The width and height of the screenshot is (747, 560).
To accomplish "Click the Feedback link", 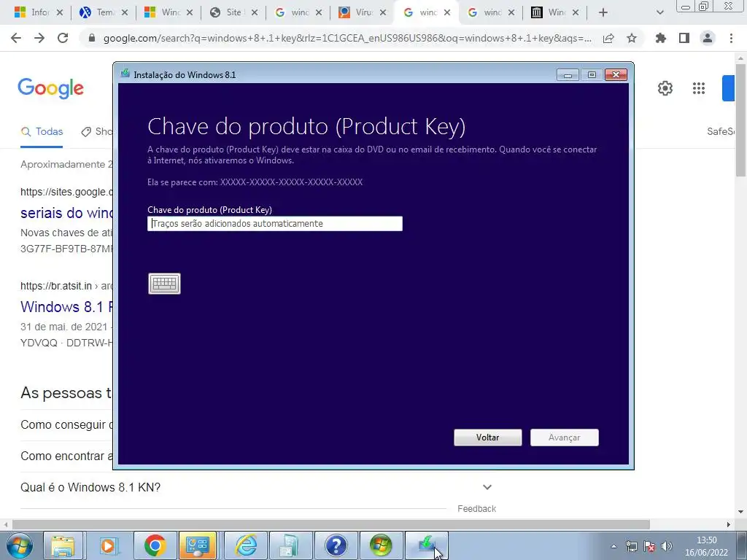I will [477, 508].
